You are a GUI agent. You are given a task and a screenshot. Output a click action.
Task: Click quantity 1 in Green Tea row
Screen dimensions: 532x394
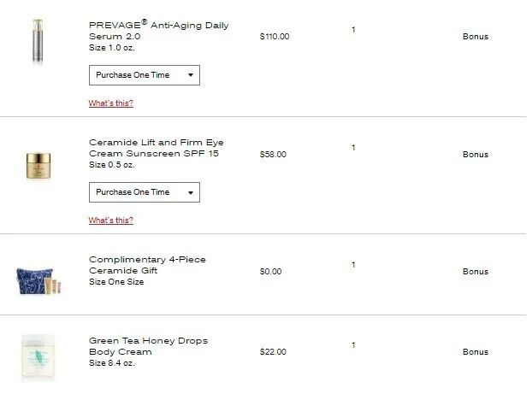(x=353, y=345)
